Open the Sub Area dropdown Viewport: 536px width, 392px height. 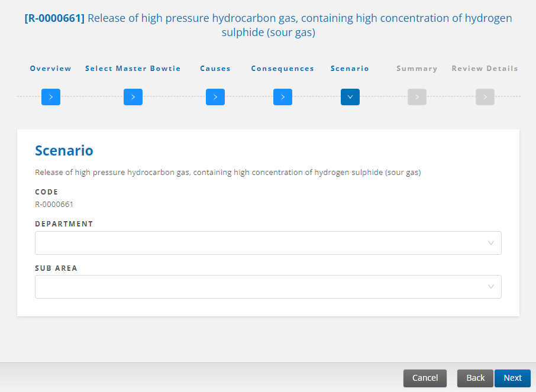(268, 287)
